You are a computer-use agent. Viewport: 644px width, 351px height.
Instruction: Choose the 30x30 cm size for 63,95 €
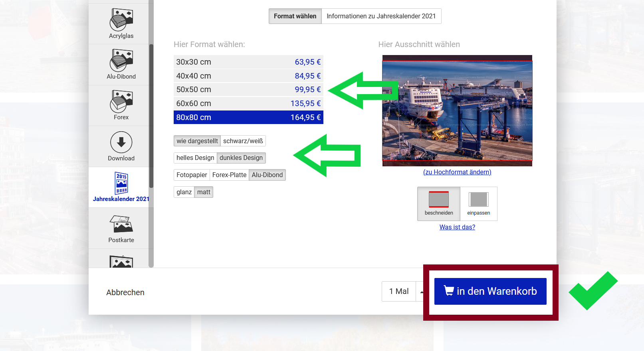point(248,62)
